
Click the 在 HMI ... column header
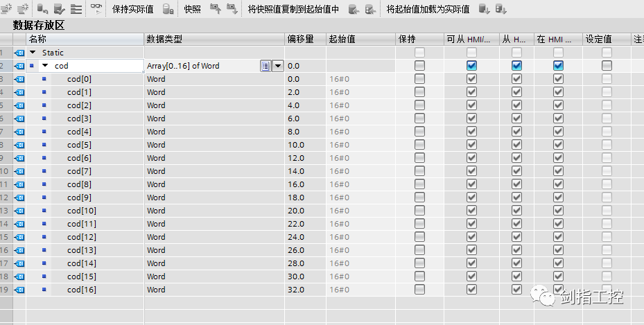tap(558, 39)
